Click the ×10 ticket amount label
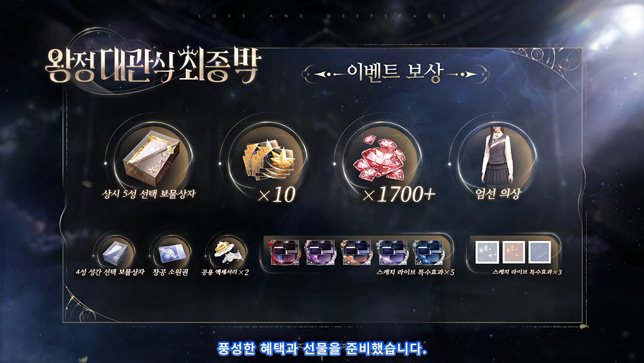 [x=276, y=195]
